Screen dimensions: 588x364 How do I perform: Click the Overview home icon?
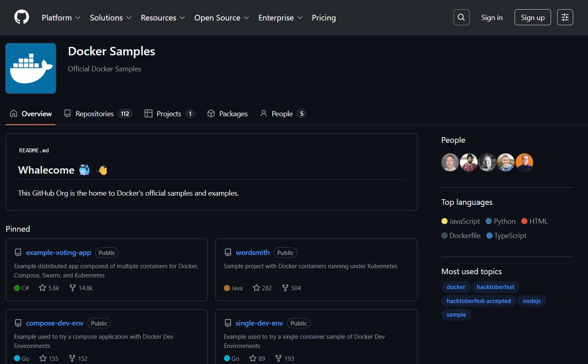(14, 113)
